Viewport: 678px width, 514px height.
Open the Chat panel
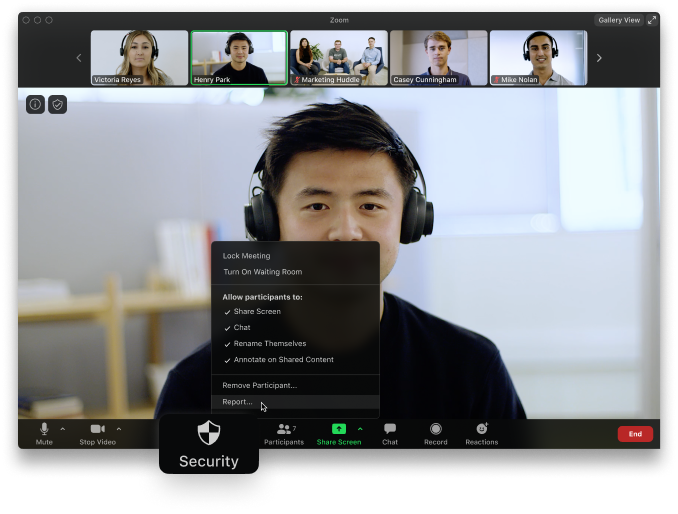[390, 434]
